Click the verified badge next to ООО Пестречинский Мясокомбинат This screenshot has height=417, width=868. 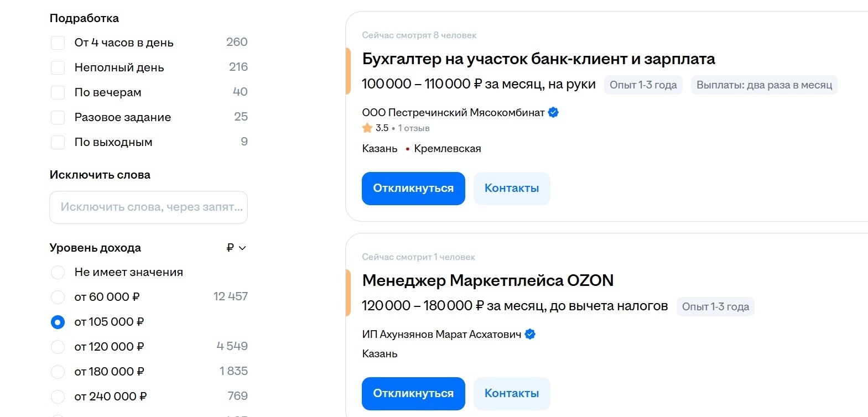click(553, 112)
